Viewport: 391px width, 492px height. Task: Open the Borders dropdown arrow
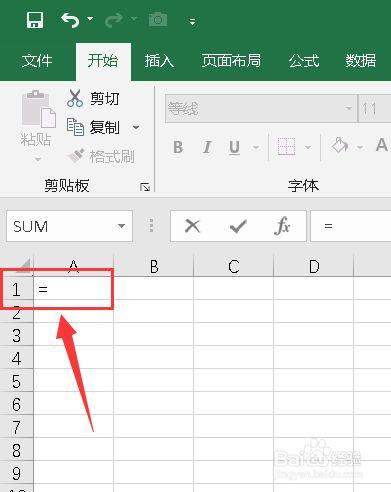click(x=308, y=147)
